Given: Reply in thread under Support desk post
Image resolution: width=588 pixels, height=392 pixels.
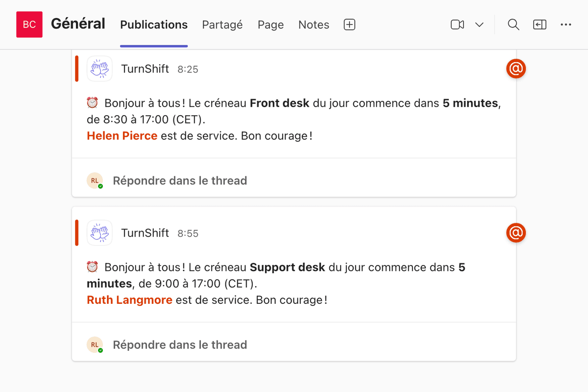Looking at the screenshot, I should click(180, 345).
